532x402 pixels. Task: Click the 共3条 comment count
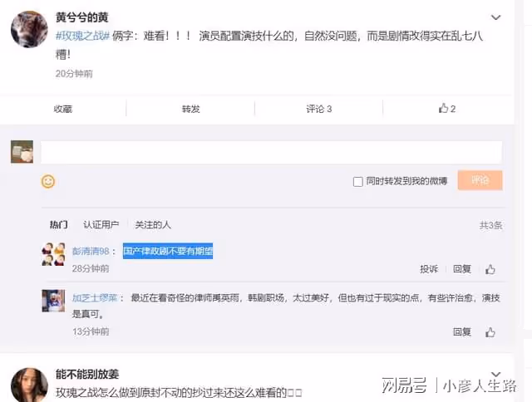point(490,225)
